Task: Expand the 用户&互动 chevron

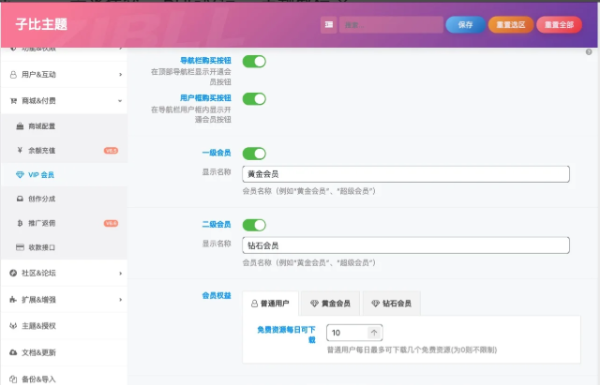Action: [x=120, y=75]
